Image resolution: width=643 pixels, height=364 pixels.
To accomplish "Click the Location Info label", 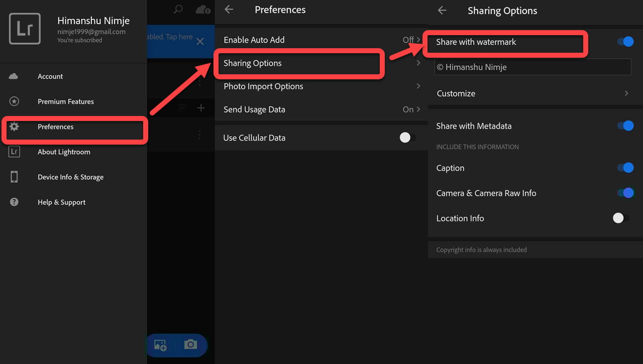I will [x=460, y=218].
